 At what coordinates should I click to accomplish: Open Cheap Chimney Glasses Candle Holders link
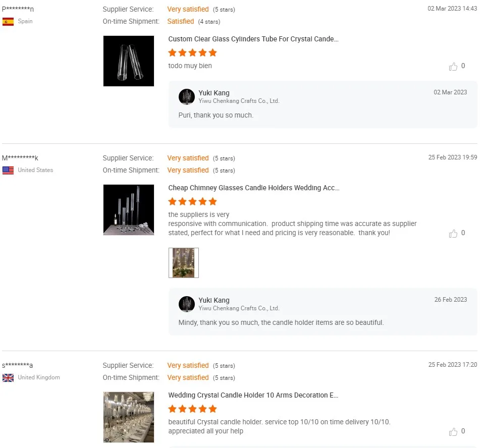254,188
